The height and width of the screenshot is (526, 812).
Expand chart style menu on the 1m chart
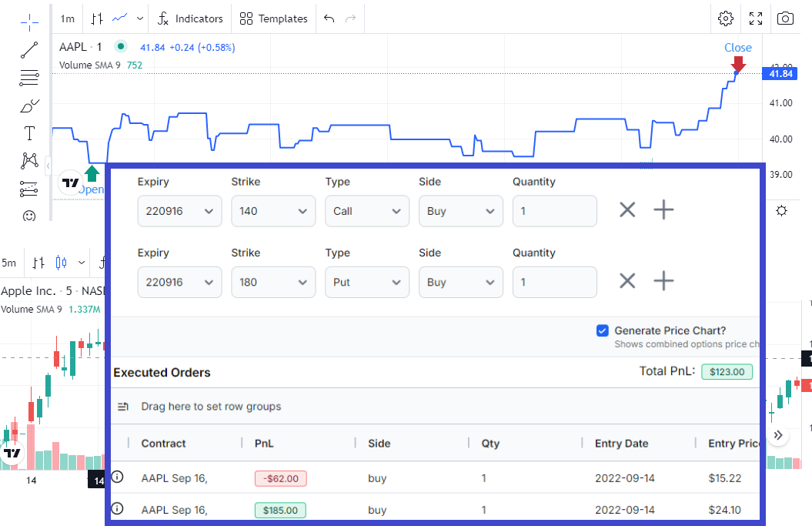[140, 19]
